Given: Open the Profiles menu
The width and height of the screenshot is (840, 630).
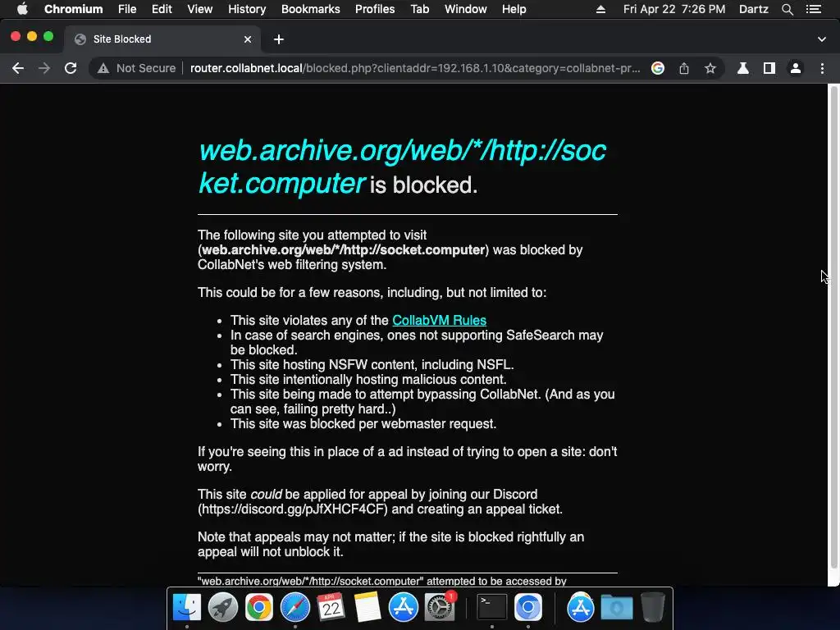Looking at the screenshot, I should point(375,9).
